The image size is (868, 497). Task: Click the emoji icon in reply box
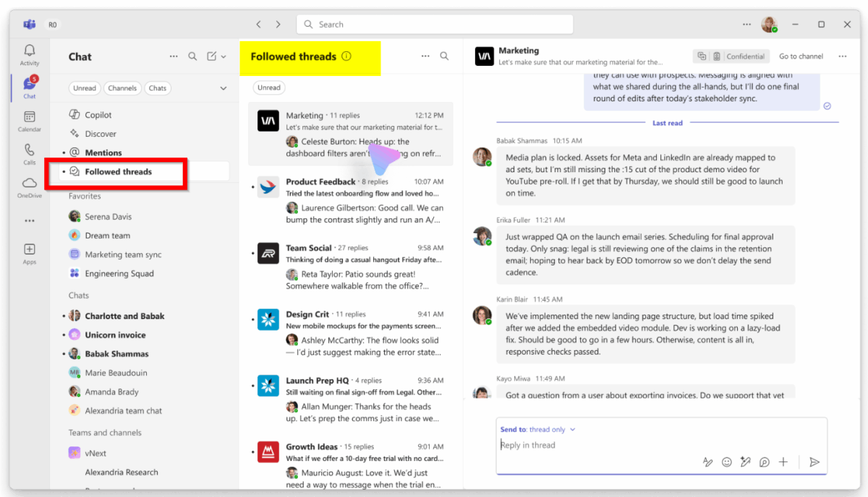coord(727,462)
